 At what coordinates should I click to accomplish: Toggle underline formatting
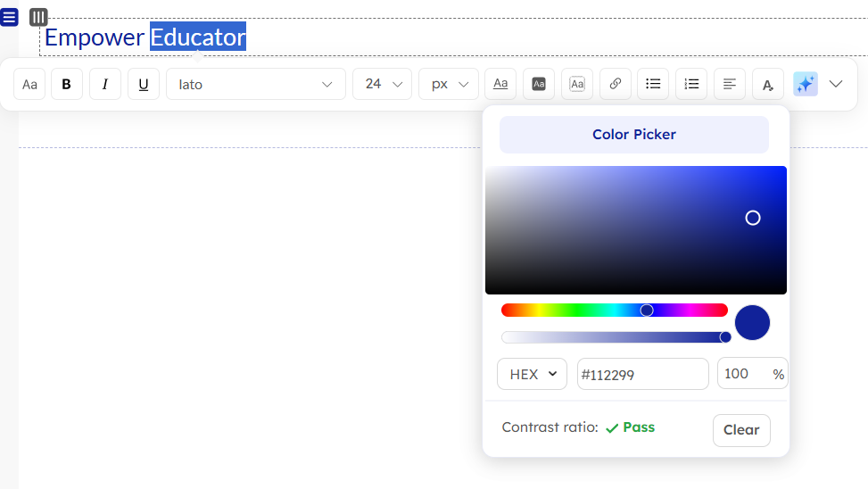point(144,84)
